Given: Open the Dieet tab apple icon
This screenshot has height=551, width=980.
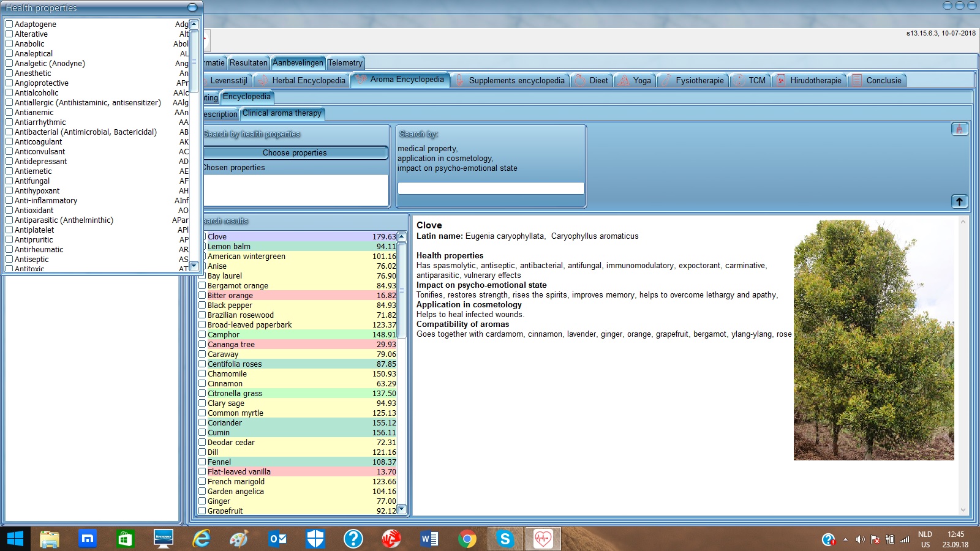Looking at the screenshot, I should tap(579, 81).
